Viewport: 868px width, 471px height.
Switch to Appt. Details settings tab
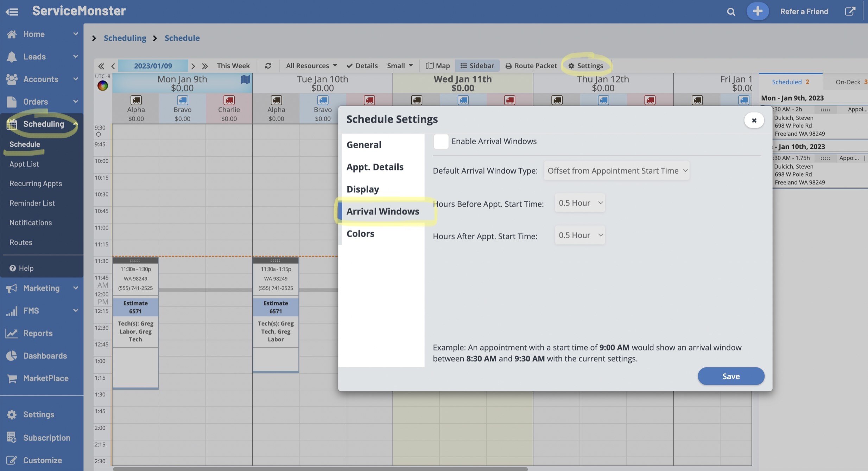tap(375, 167)
